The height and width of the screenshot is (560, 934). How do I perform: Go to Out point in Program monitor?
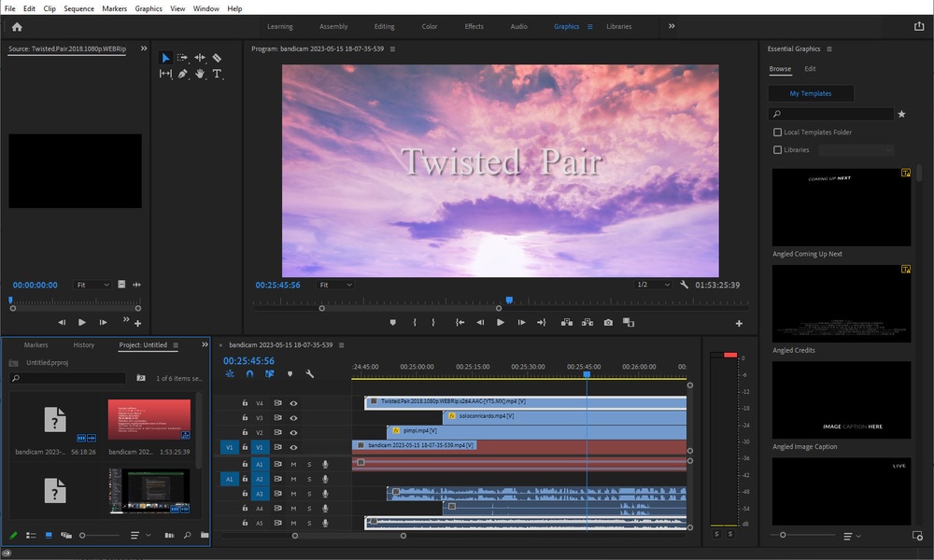coord(541,323)
